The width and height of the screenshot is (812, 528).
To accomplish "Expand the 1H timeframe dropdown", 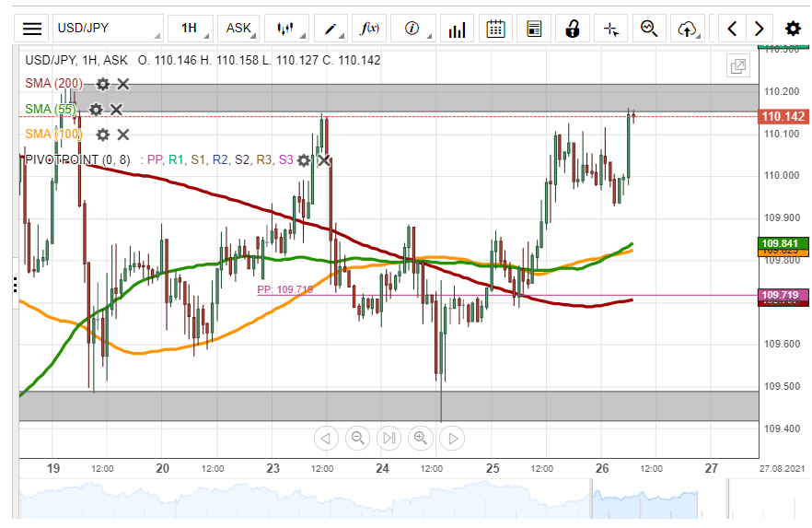I will click(x=191, y=29).
